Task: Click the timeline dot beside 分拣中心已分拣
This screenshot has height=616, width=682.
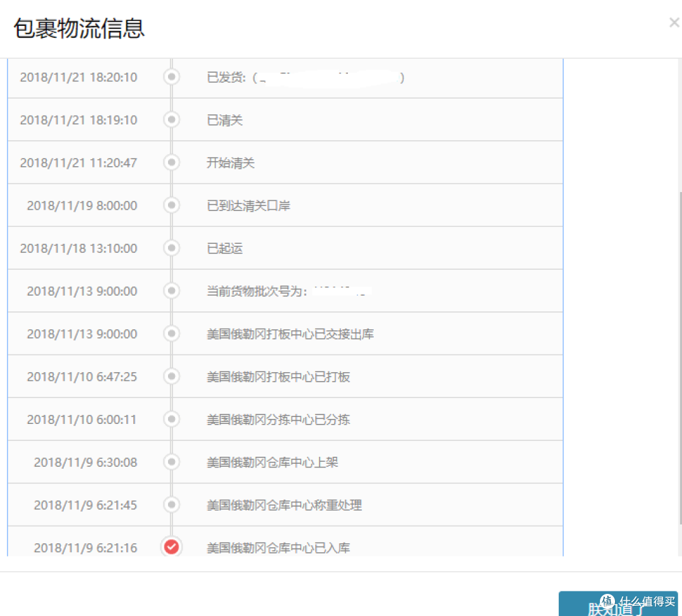Action: coord(171,420)
